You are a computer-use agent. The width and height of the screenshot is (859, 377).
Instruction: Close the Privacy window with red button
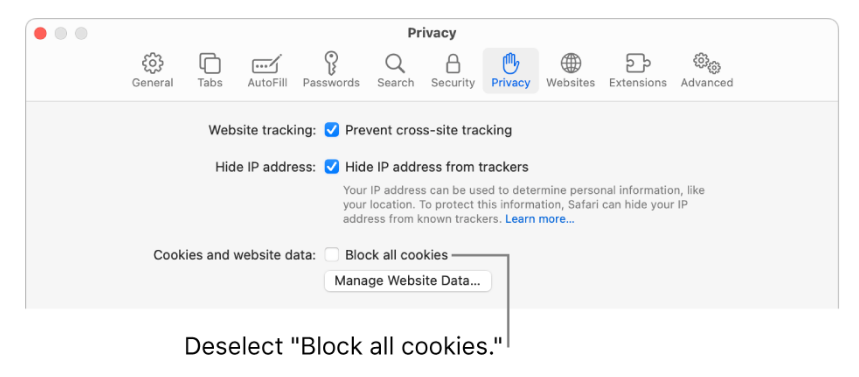pos(40,33)
